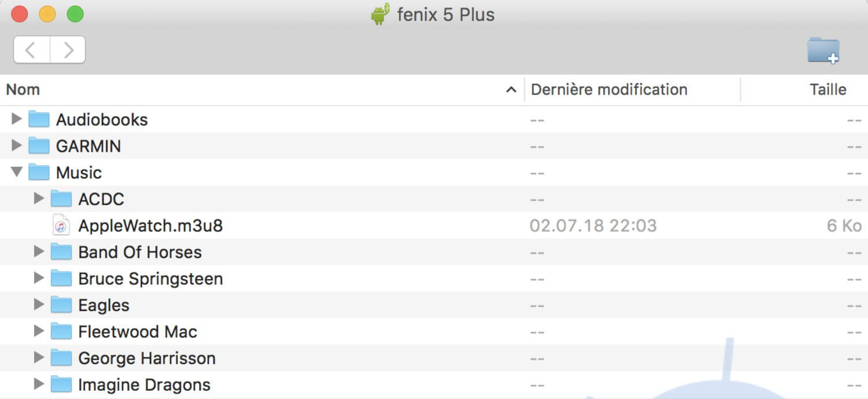Viewport: 868px width, 399px height.
Task: Expand the Band Of Horses folder
Action: (39, 252)
